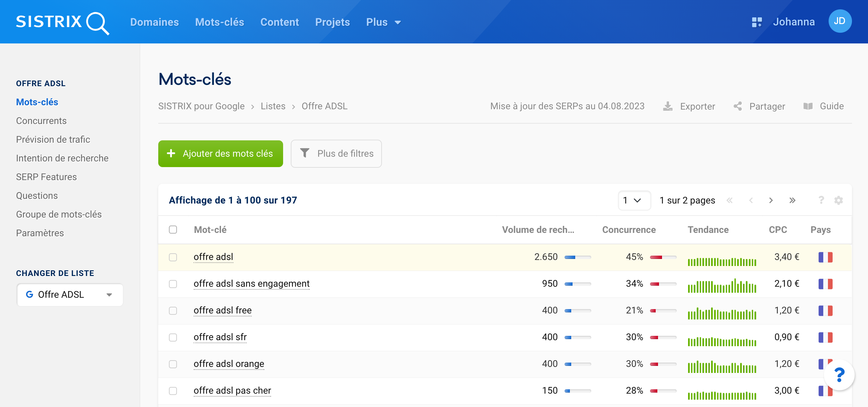
Task: Open the offre adsl sans engagement keyword
Action: coord(251,284)
